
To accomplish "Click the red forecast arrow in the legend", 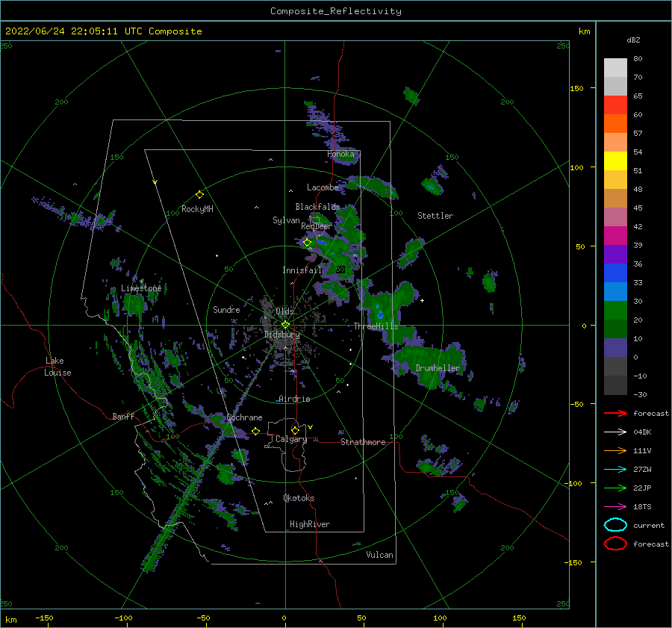I will point(615,413).
